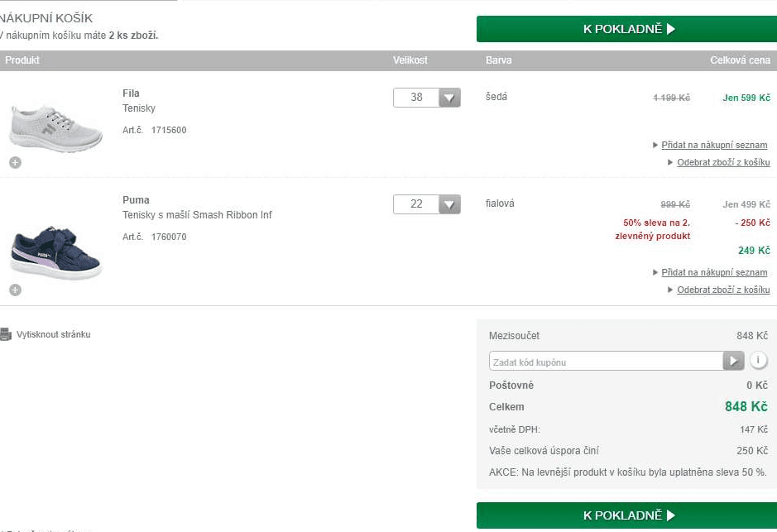The width and height of the screenshot is (777, 532).
Task: Open the navy Puma sneaker thumbnail
Action: coord(56,252)
